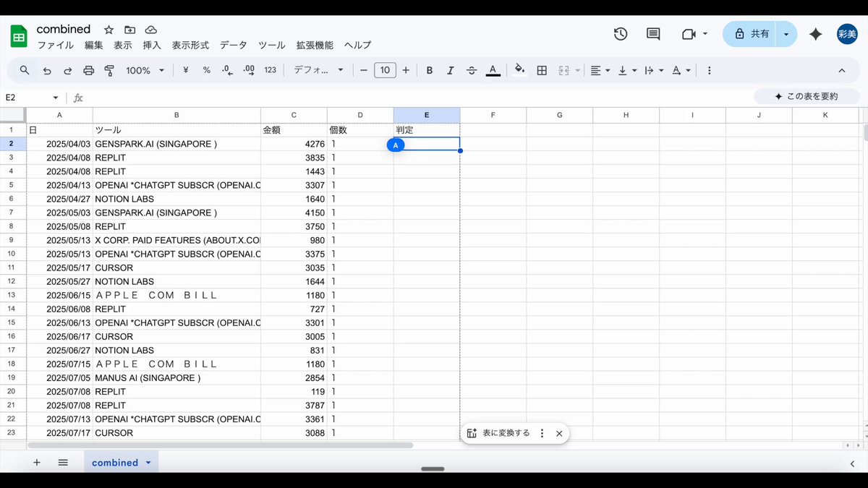Select the combined sheet tab

[115, 462]
